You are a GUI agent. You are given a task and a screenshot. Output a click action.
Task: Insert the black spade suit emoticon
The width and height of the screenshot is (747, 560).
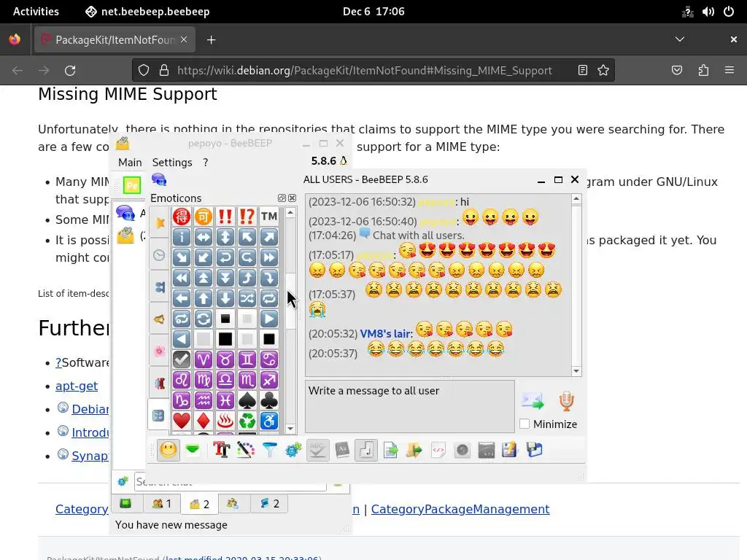point(247,400)
